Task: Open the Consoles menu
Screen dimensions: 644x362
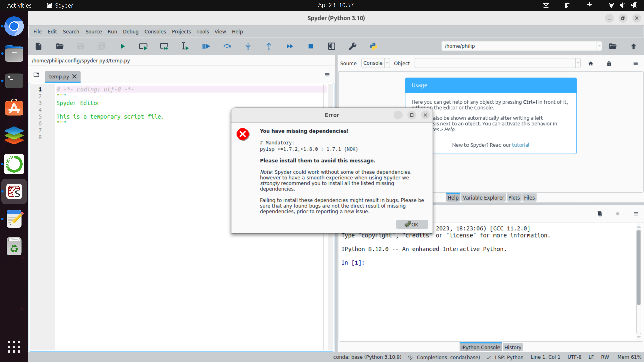Action: (x=155, y=32)
